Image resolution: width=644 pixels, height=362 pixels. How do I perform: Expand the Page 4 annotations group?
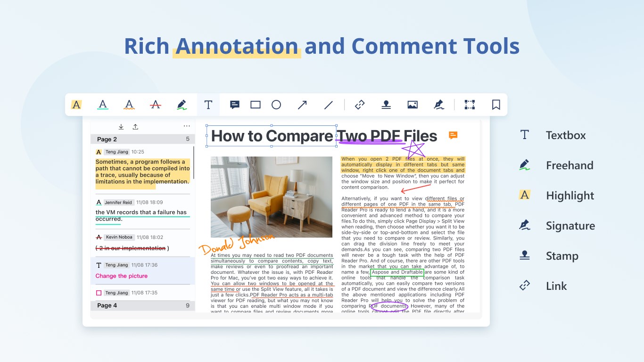tap(142, 305)
